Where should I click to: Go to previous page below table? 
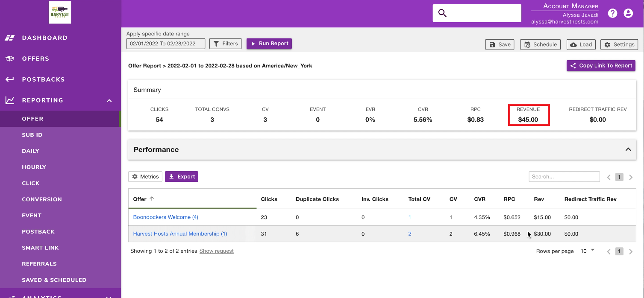pyautogui.click(x=609, y=251)
